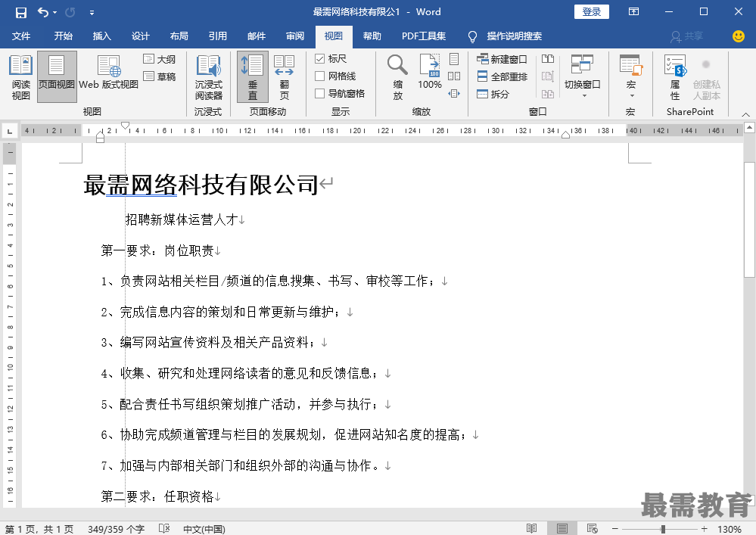Screen dimensions: 756x535
Task: Click the Undo arrow icon
Action: pos(43,13)
